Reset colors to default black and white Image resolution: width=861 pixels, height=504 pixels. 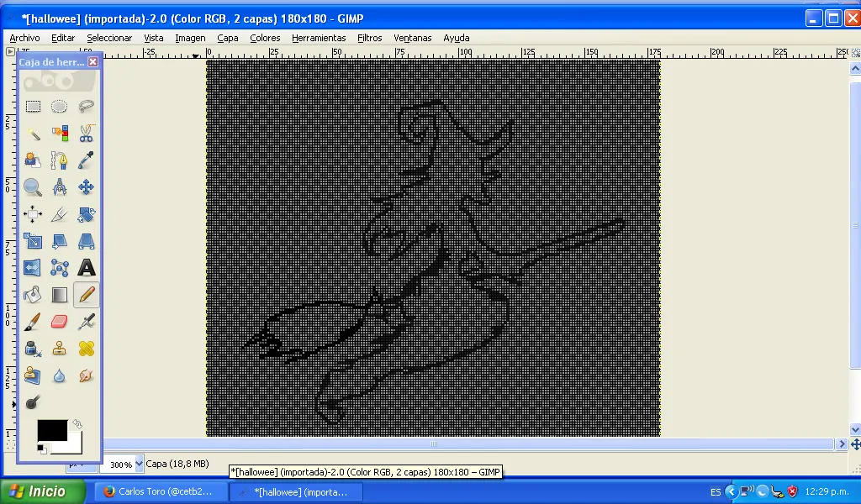click(x=42, y=449)
